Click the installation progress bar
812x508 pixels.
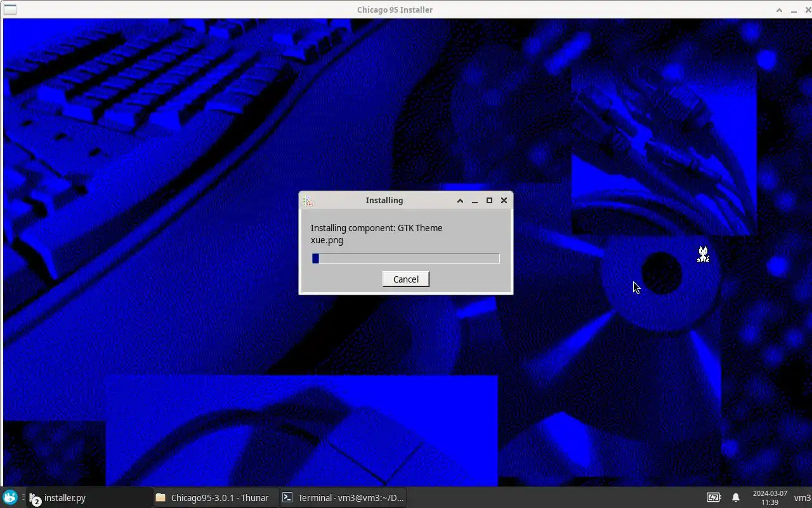coord(405,258)
